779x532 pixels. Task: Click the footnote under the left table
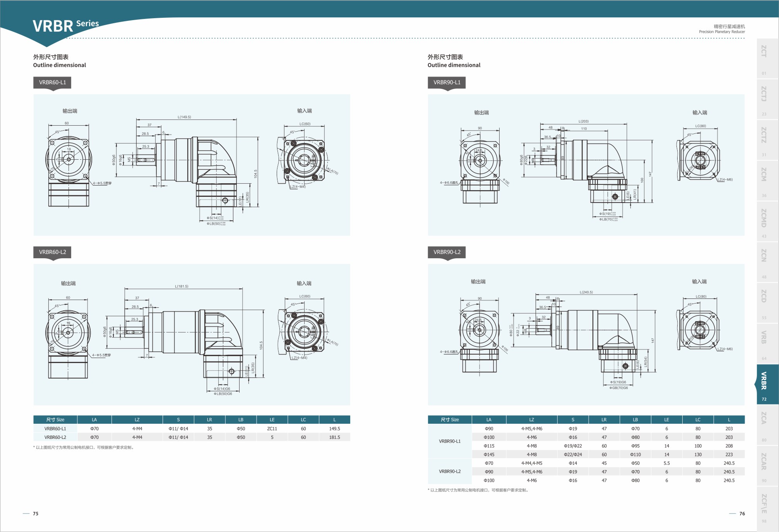[84, 448]
